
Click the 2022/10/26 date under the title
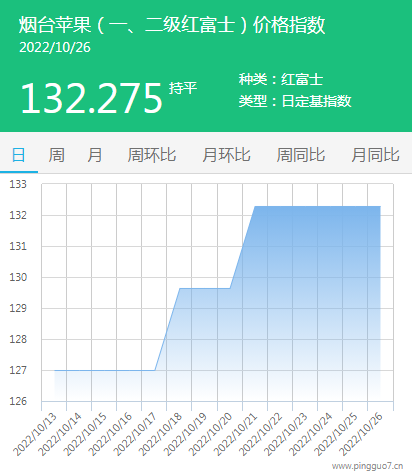(x=55, y=47)
